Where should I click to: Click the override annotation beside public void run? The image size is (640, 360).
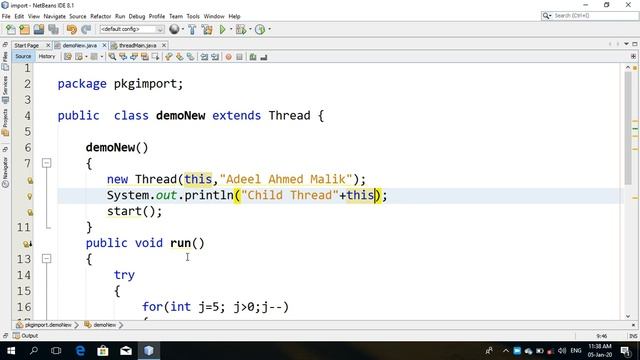pyautogui.click(x=28, y=244)
